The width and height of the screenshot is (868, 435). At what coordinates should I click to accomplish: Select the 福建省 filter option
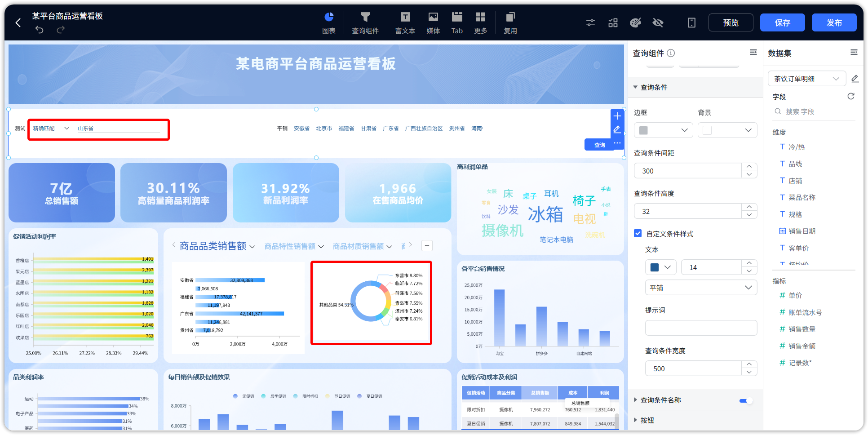pyautogui.click(x=346, y=129)
